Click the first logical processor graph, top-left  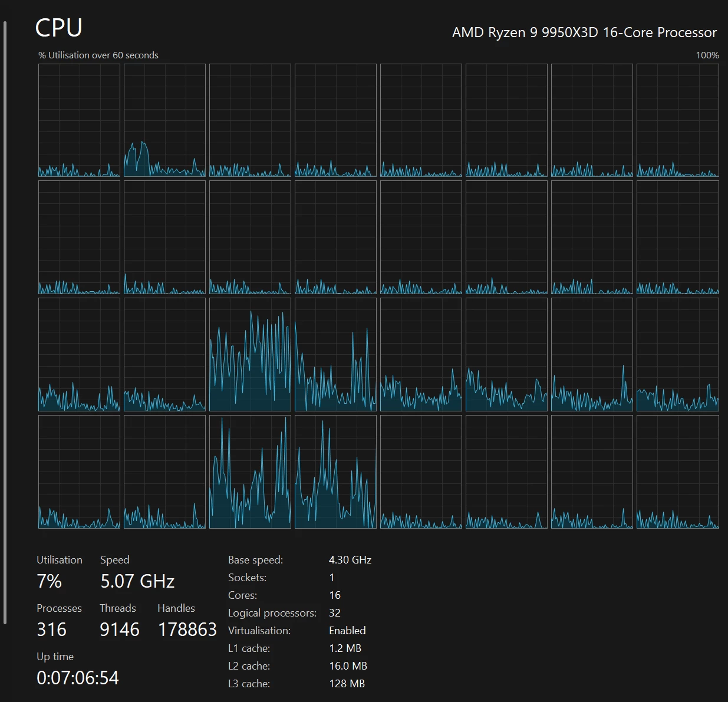point(79,120)
